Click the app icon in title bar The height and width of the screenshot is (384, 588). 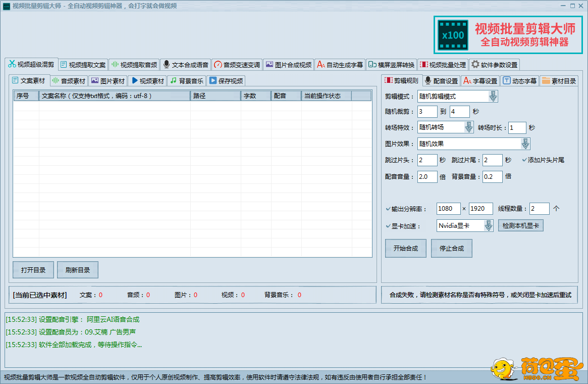(x=7, y=6)
